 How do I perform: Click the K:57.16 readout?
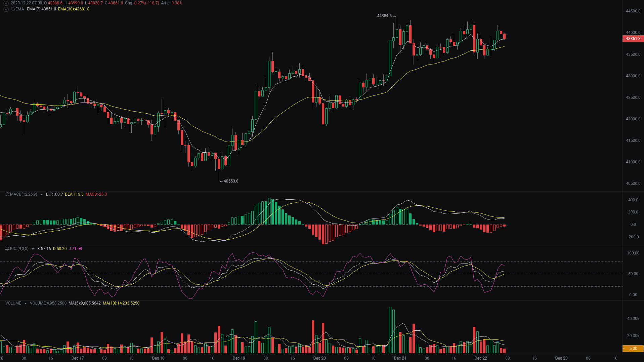[44, 249]
